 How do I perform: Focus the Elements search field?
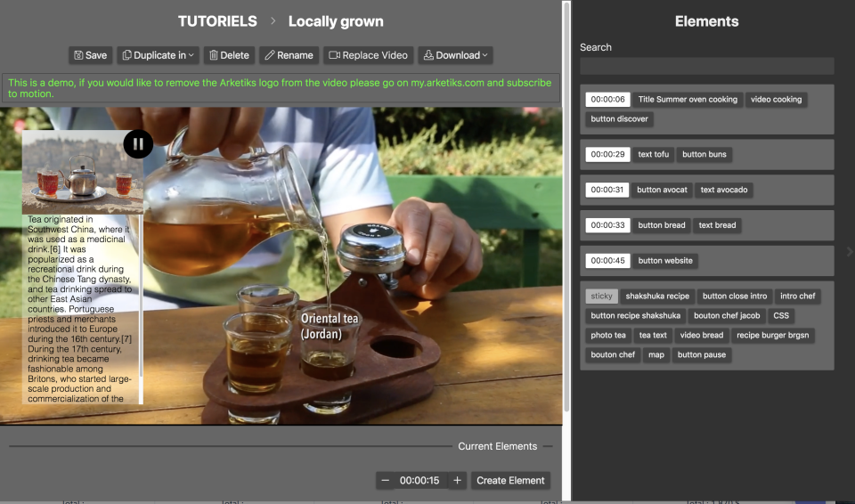click(706, 66)
